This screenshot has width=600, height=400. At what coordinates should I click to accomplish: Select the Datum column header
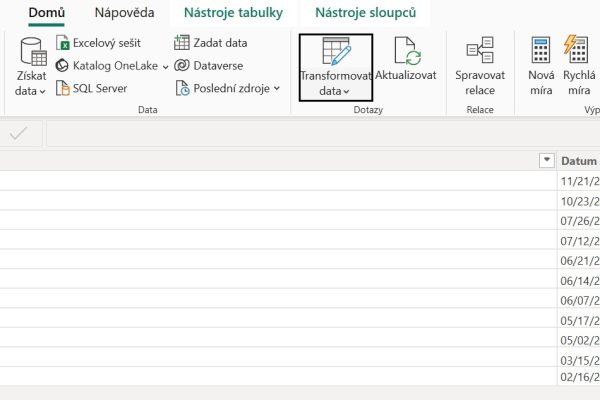point(579,161)
